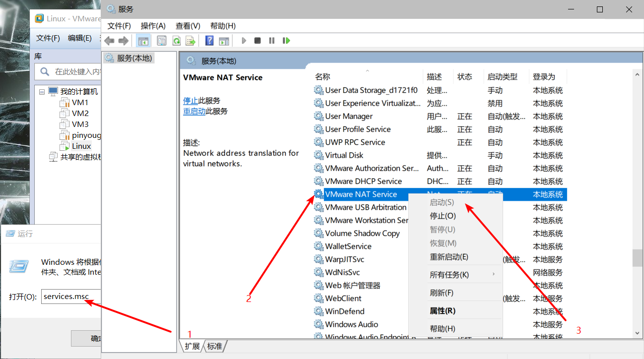Sort services by the 状态 column header
The height and width of the screenshot is (359, 644).
(x=469, y=77)
